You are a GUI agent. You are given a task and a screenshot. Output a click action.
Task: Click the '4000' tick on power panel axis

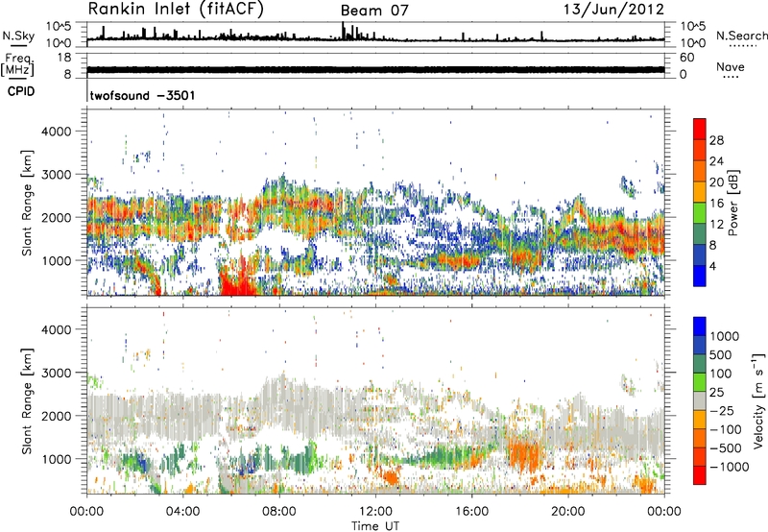tap(57, 132)
